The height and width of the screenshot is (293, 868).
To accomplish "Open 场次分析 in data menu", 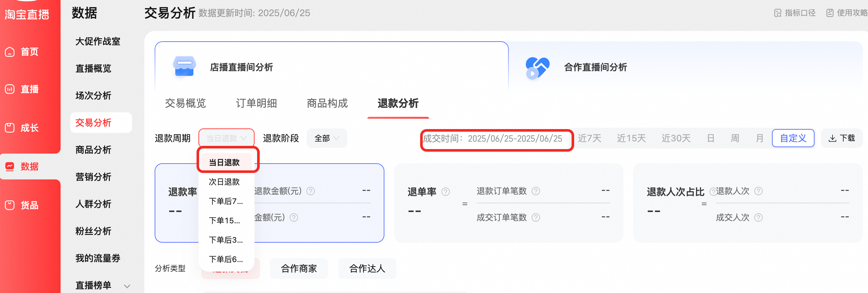I will coord(93,96).
